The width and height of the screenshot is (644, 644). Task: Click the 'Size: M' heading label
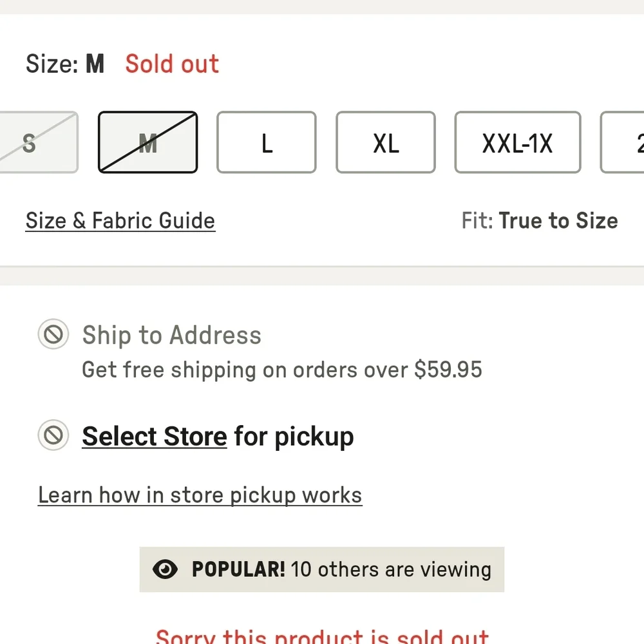(65, 64)
